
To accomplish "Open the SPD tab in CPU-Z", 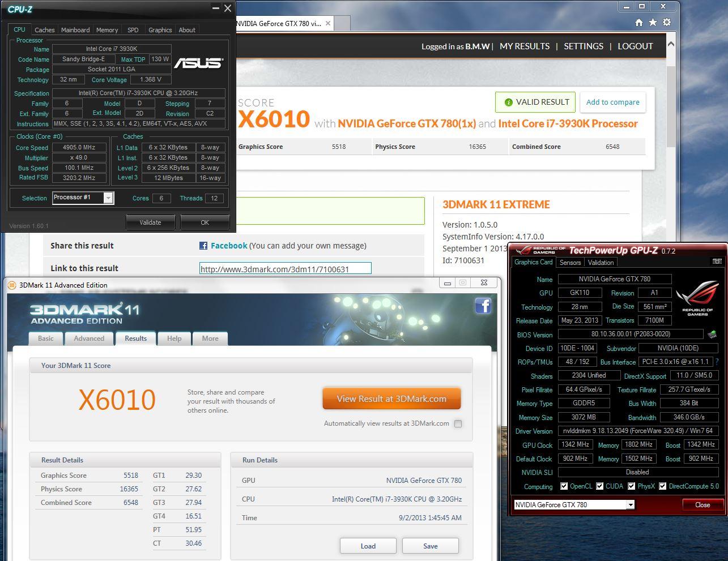I will [x=133, y=30].
